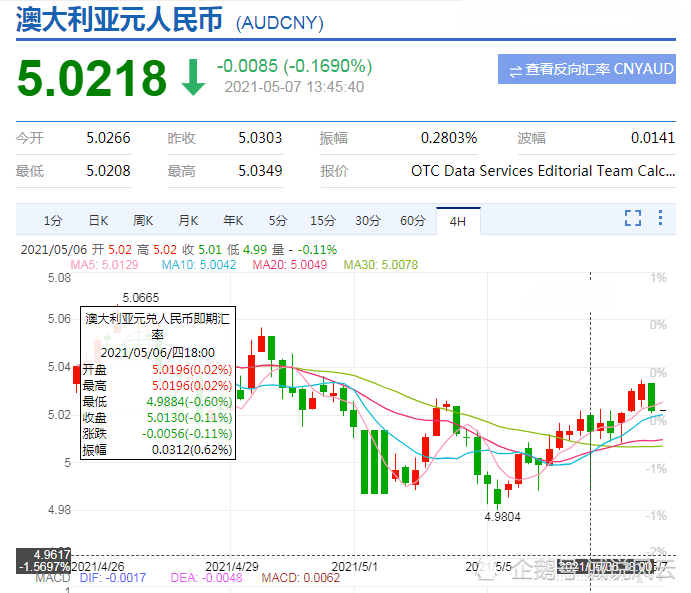This screenshot has width=691, height=593.
Task: Switch to the 1分 chart tab
Action: (53, 220)
